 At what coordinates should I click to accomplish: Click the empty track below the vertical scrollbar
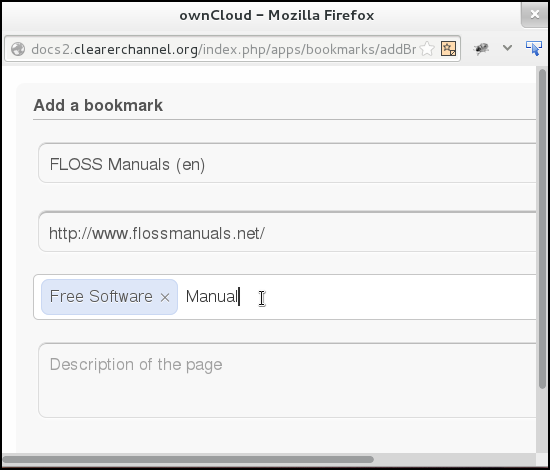point(542,420)
